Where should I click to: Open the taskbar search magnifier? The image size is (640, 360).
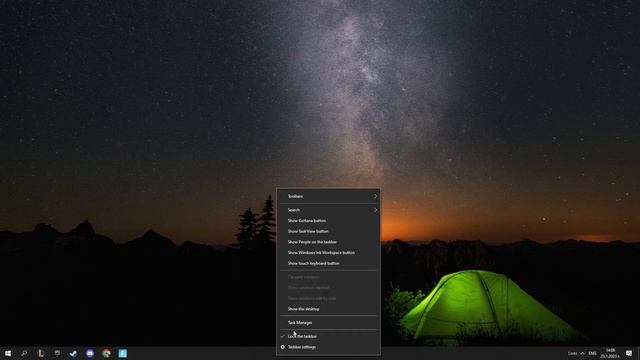24,353
